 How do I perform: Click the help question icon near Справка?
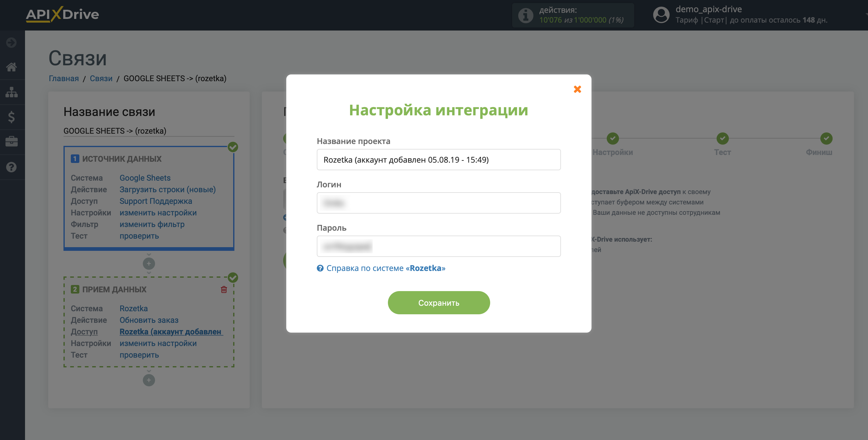coord(320,268)
